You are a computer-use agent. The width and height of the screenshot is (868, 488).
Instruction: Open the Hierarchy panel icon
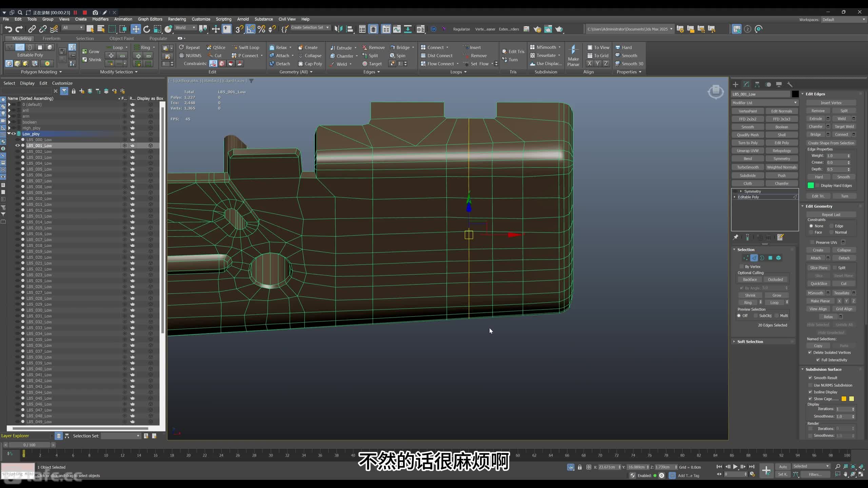pyautogui.click(x=757, y=84)
